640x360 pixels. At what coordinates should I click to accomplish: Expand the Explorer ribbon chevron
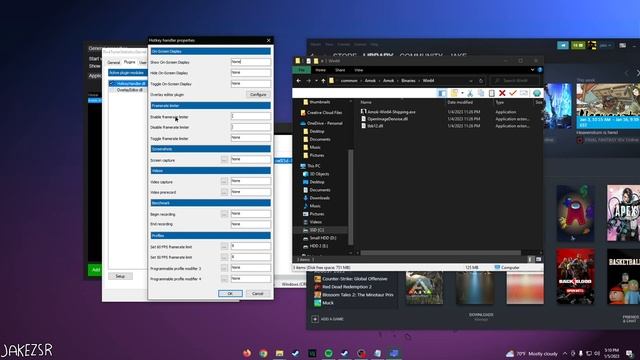pos(532,70)
